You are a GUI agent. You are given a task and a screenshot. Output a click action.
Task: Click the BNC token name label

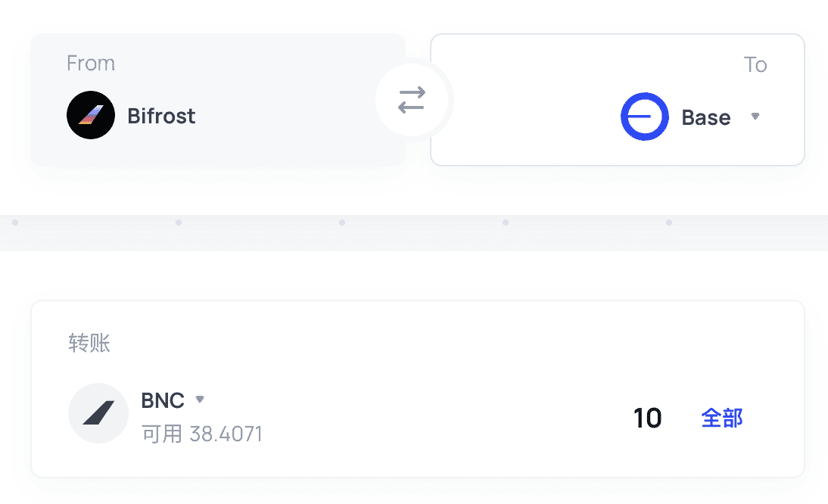163,400
